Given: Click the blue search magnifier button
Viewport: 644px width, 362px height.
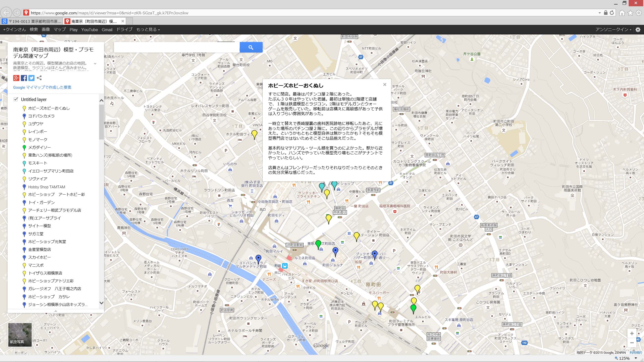Looking at the screenshot, I should pos(251,47).
